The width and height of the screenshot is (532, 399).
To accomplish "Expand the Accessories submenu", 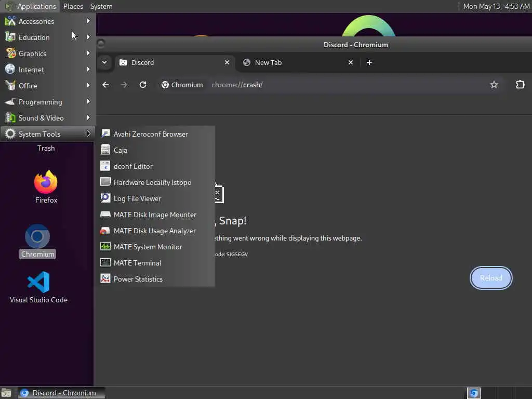I will coord(48,21).
